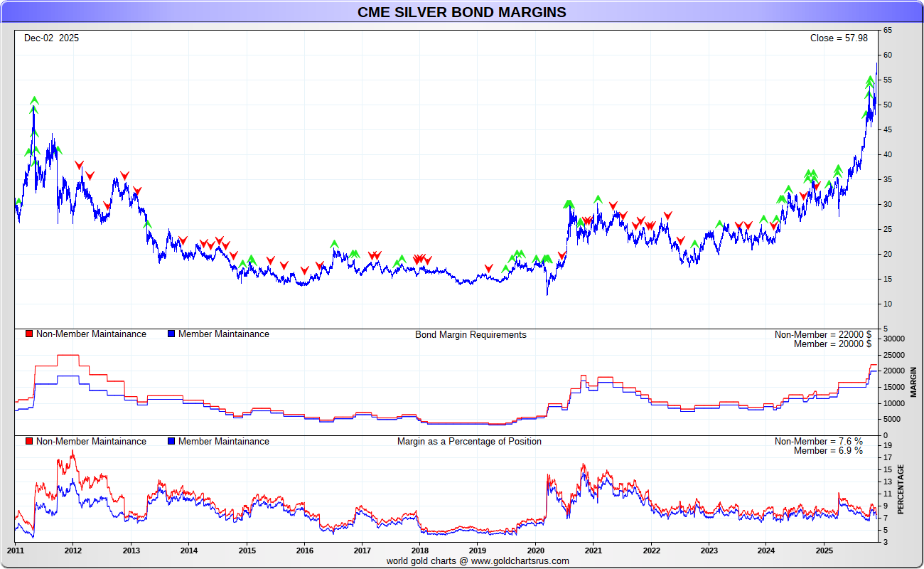Click the 20000 tick on margin axis
The image size is (924, 569).
(x=895, y=371)
